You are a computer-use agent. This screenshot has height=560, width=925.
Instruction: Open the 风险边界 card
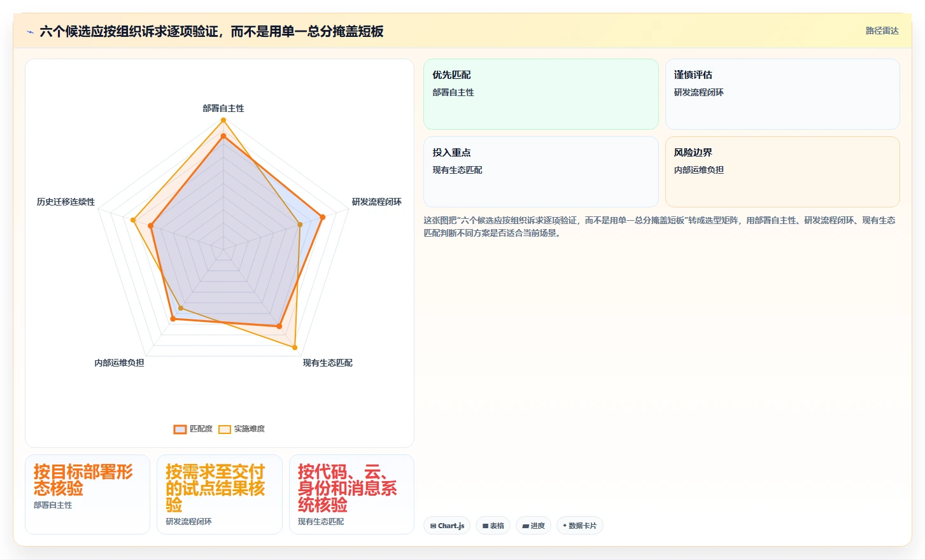(782, 172)
